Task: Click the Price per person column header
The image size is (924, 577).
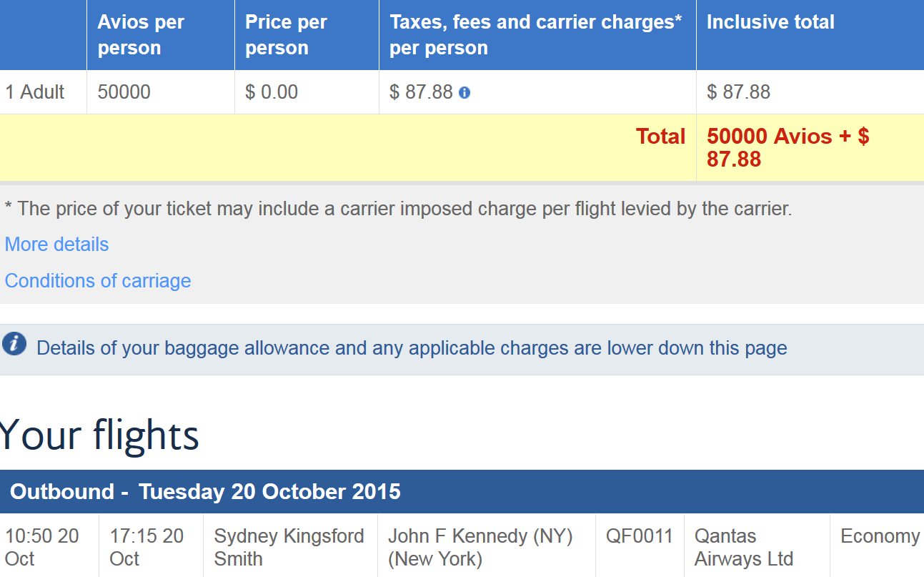Action: pos(286,35)
